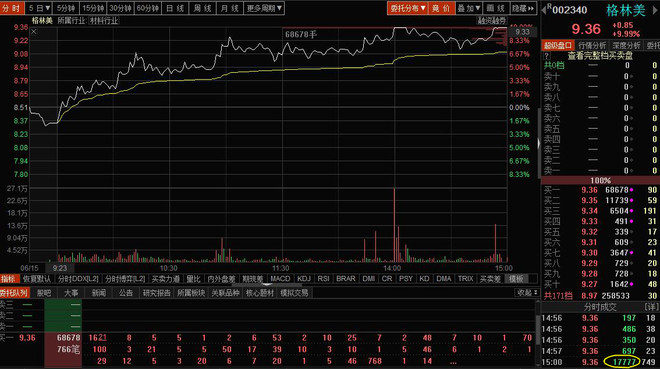The image size is (660, 369).
Task: Click the 画线 drawing tool button
Action: coord(495,8)
